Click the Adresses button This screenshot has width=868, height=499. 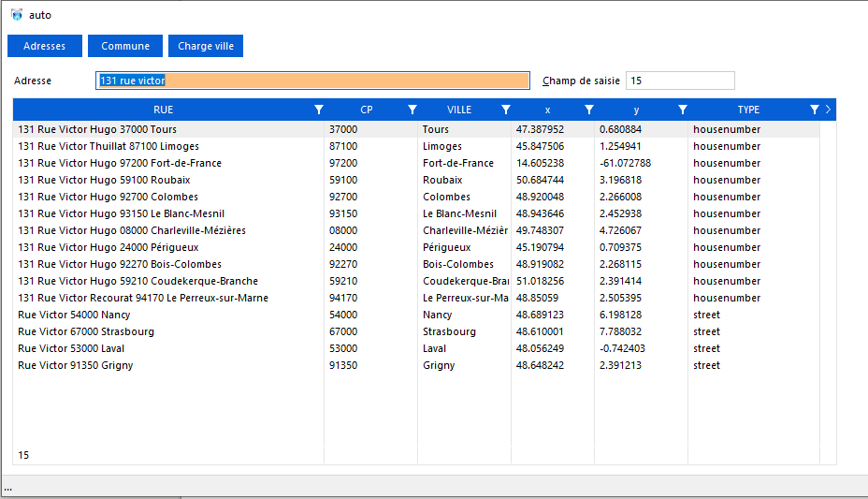pos(44,46)
